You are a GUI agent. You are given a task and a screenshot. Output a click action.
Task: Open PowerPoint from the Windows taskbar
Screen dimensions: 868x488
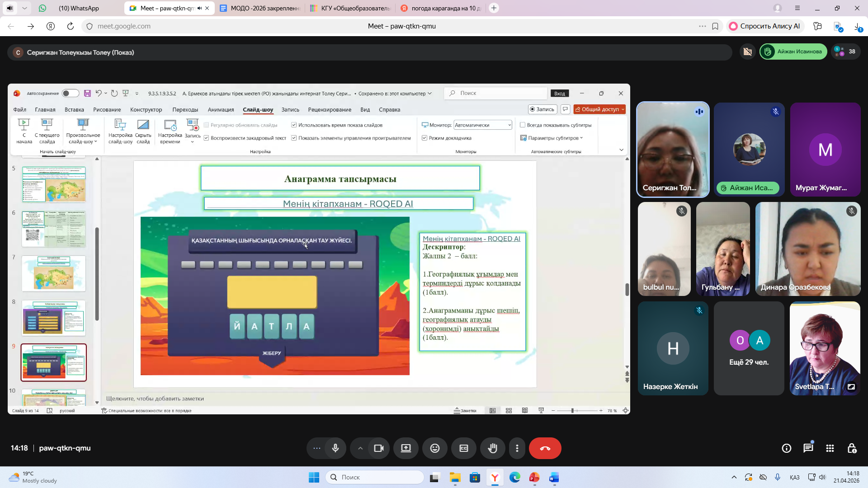534,478
